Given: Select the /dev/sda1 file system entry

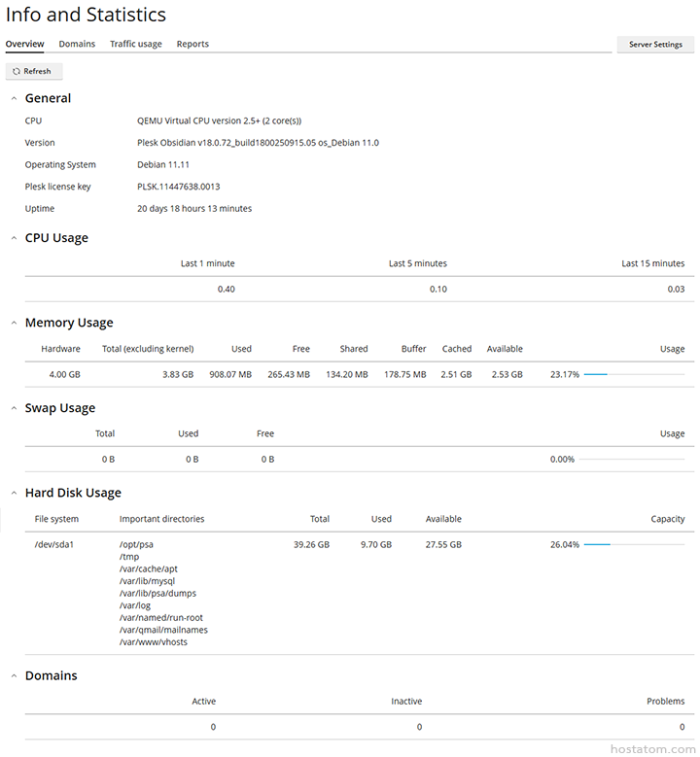Looking at the screenshot, I should (54, 545).
